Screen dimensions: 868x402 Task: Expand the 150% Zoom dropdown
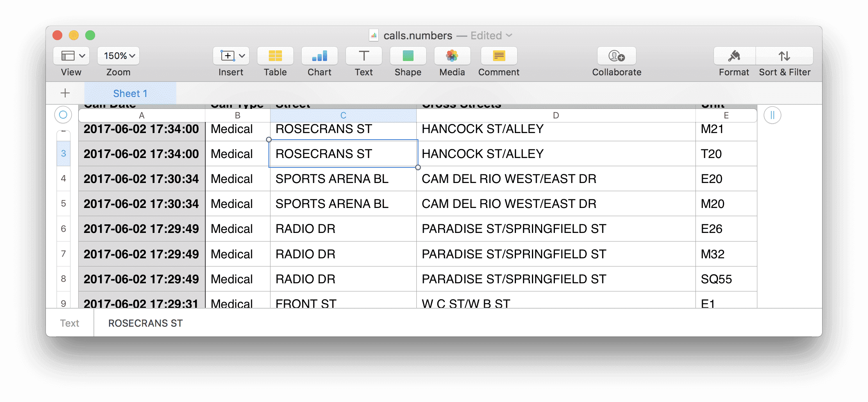[x=118, y=56]
